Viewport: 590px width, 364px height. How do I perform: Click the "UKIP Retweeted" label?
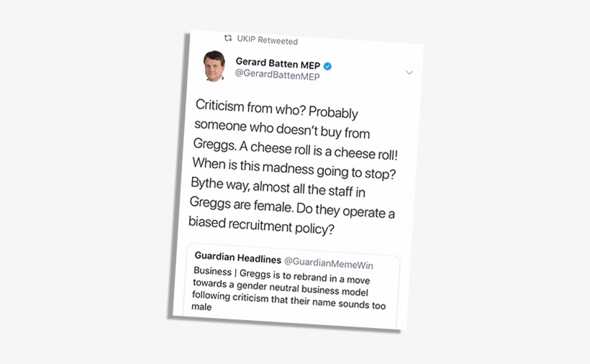point(267,41)
